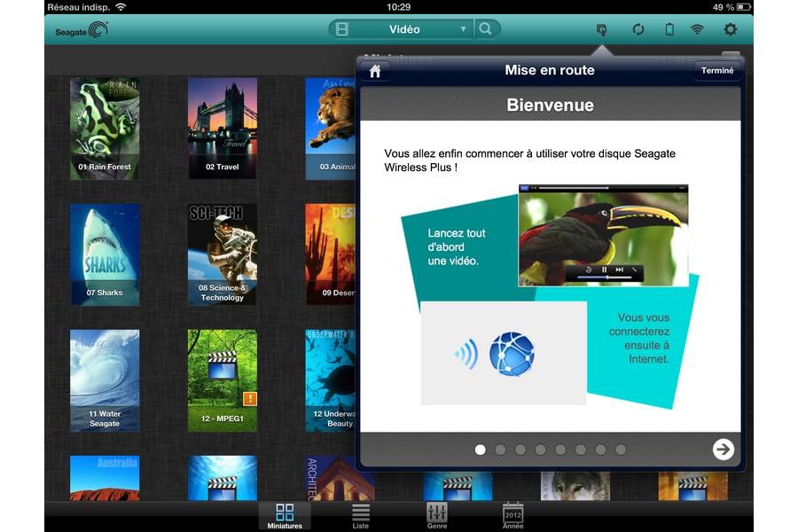Select the third page indicator dot
This screenshot has width=798, height=532.
pyautogui.click(x=520, y=450)
